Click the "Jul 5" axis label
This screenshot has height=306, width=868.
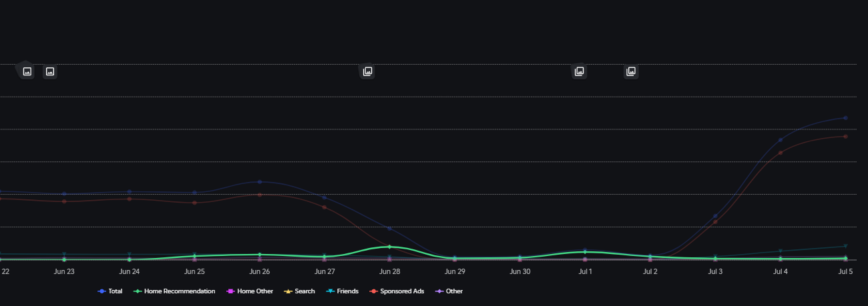click(845, 272)
